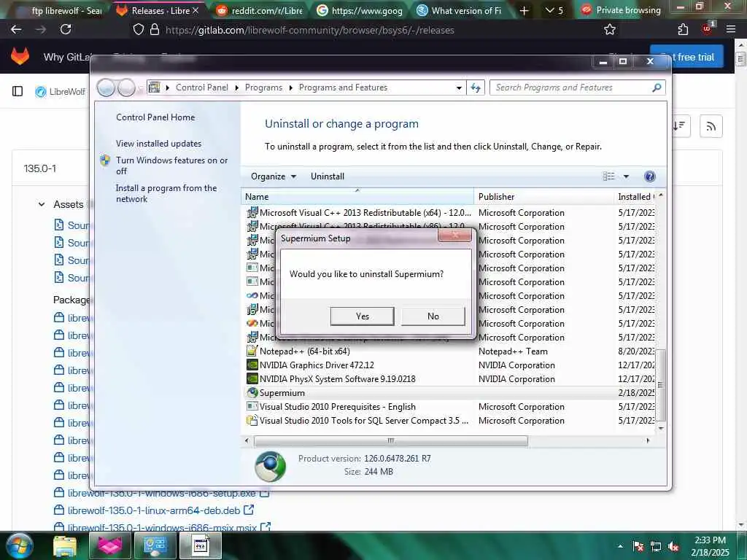Bookmark this page with the star

pos(609,30)
